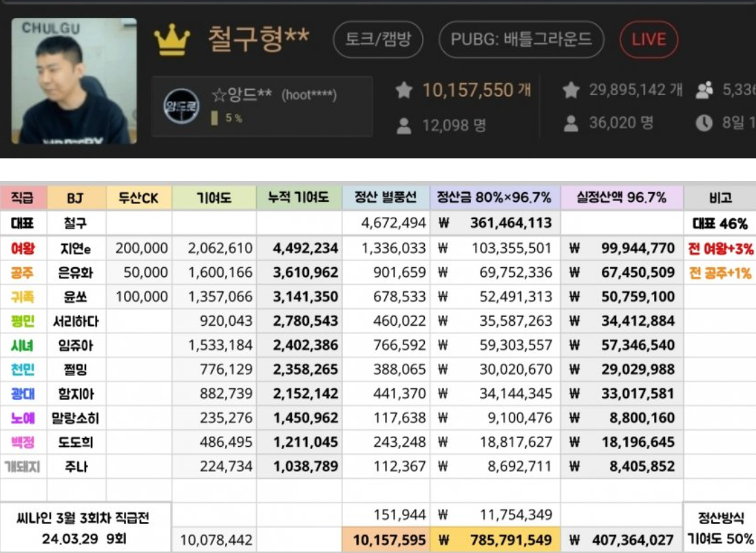Click the 누적 기여도 column header
Screen dimensions: 756x553
click(299, 198)
